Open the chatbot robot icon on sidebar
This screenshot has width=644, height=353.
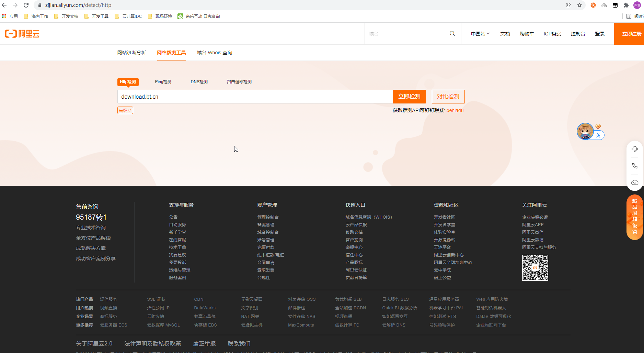point(635,183)
